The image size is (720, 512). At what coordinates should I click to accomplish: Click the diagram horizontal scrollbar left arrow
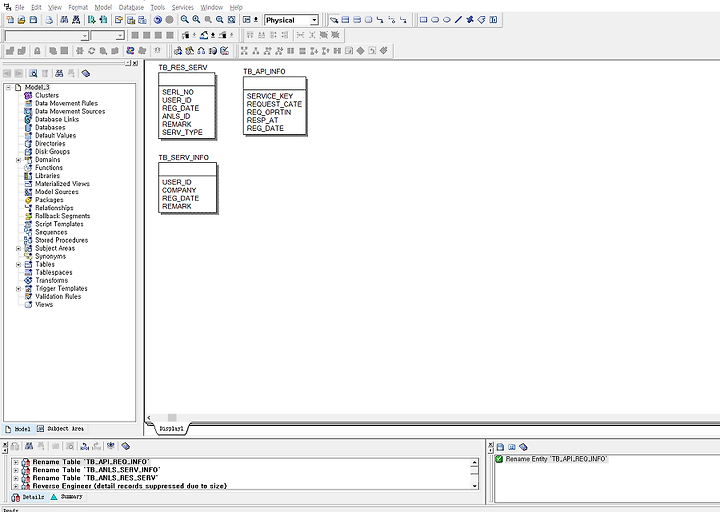pyautogui.click(x=149, y=417)
